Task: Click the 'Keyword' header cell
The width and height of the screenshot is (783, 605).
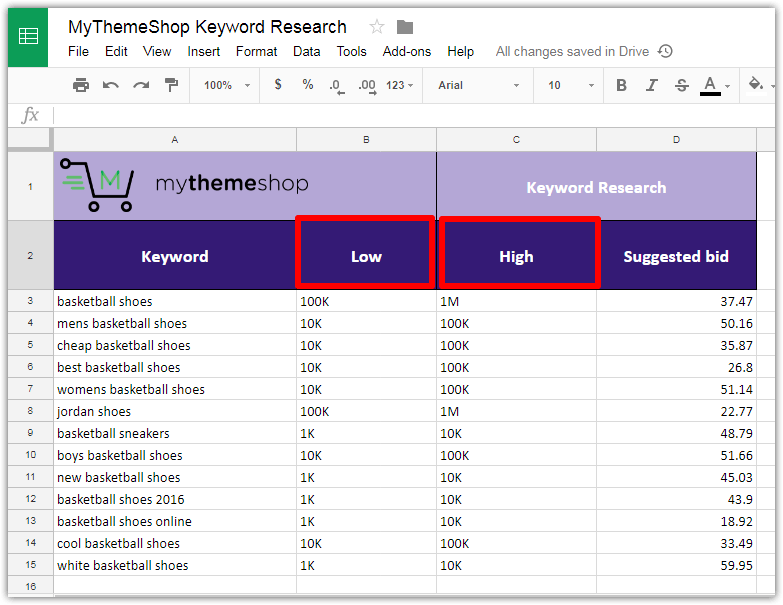Action: pyautogui.click(x=175, y=256)
